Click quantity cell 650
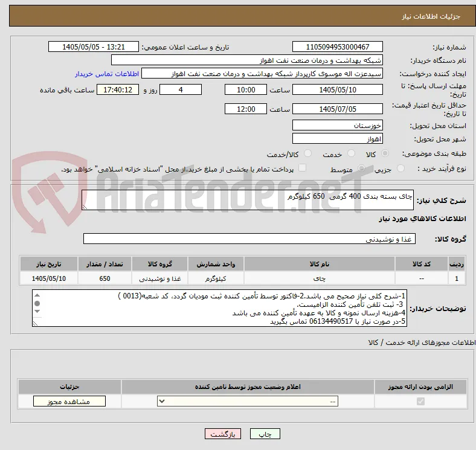The image size is (476, 450). click(105, 278)
